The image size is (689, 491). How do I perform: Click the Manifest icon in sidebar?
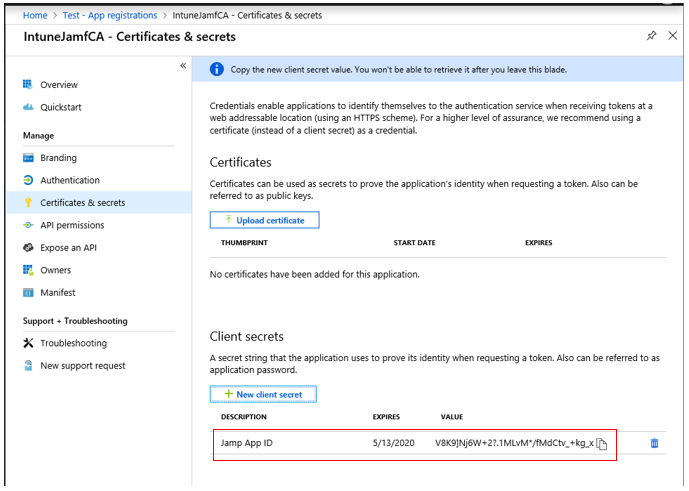click(x=28, y=292)
